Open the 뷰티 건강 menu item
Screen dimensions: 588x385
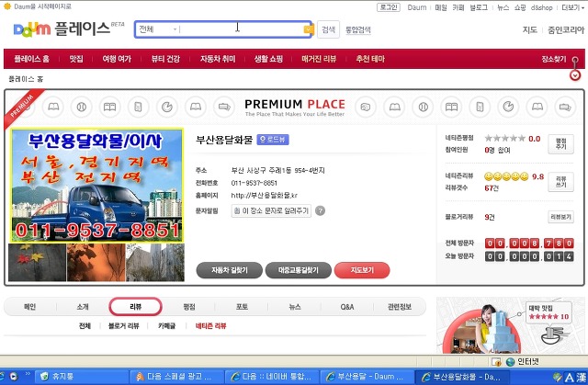click(165, 59)
